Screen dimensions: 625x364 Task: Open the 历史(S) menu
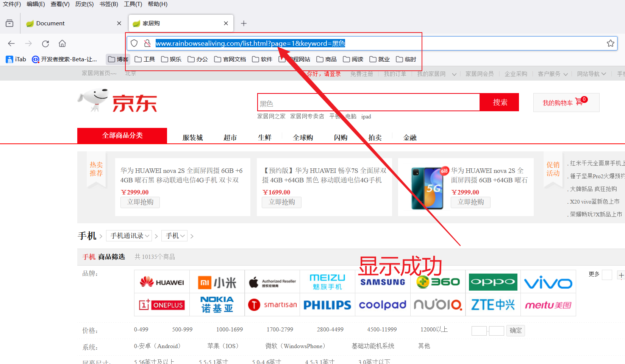[x=84, y=4]
